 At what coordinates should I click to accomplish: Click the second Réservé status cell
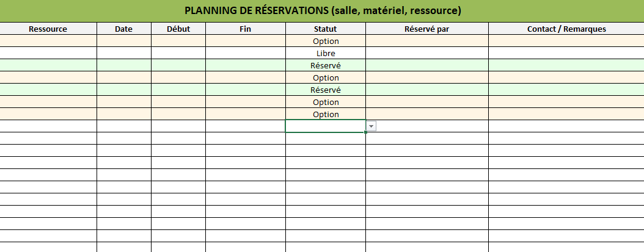[x=325, y=90]
